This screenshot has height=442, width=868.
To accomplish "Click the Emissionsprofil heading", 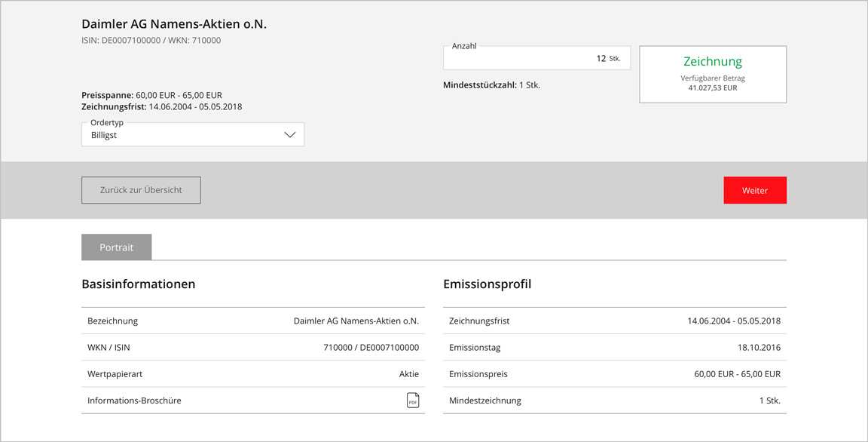I will (x=487, y=284).
